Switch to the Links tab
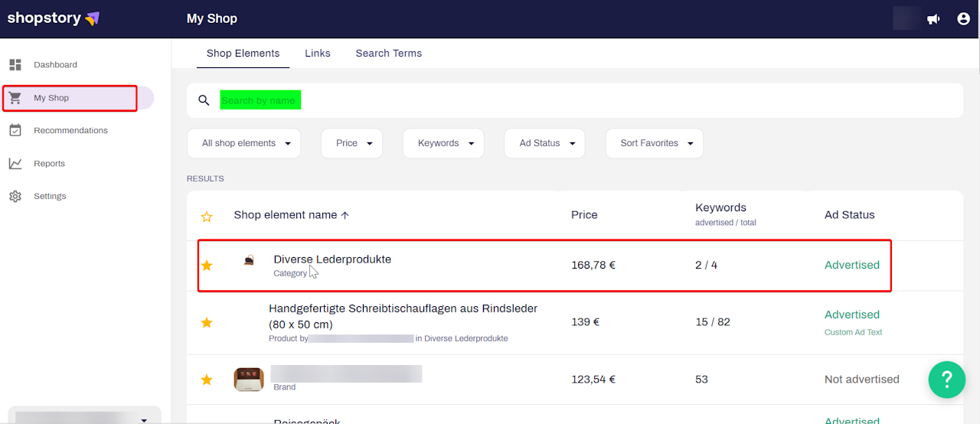The width and height of the screenshot is (980, 424). coord(318,54)
